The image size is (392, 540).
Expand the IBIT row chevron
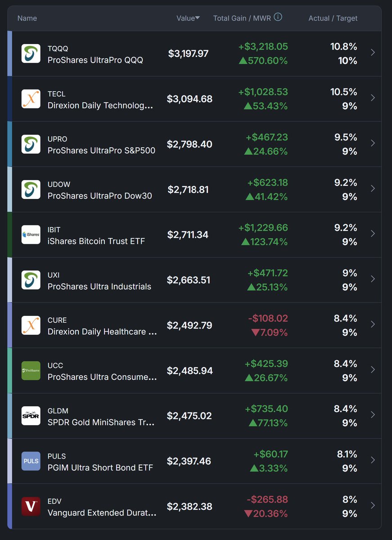click(x=373, y=234)
